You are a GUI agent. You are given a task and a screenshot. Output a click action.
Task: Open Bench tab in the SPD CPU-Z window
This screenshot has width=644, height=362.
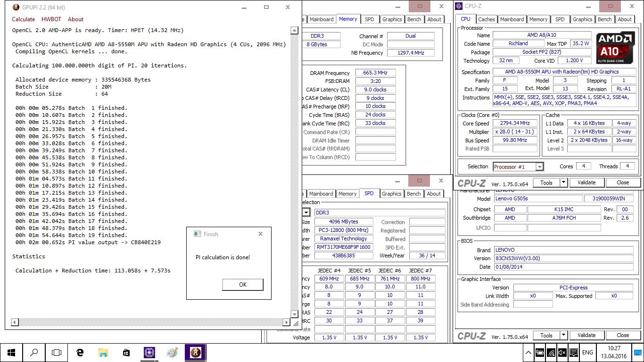[x=414, y=194]
